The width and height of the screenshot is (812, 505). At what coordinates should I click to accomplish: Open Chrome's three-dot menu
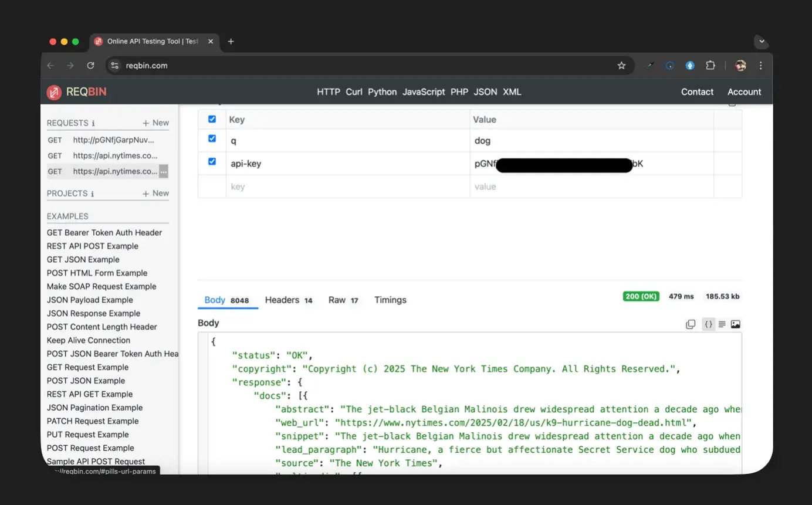(x=761, y=66)
